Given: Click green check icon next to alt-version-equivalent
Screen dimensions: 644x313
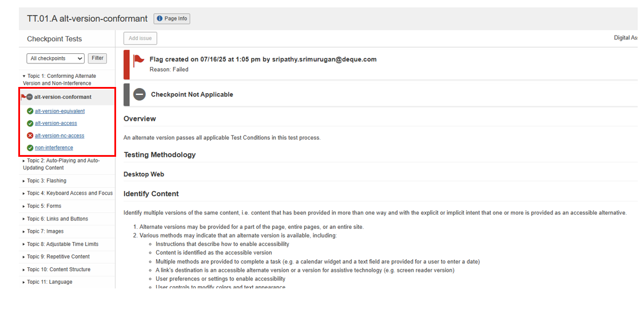Looking at the screenshot, I should (x=30, y=111).
